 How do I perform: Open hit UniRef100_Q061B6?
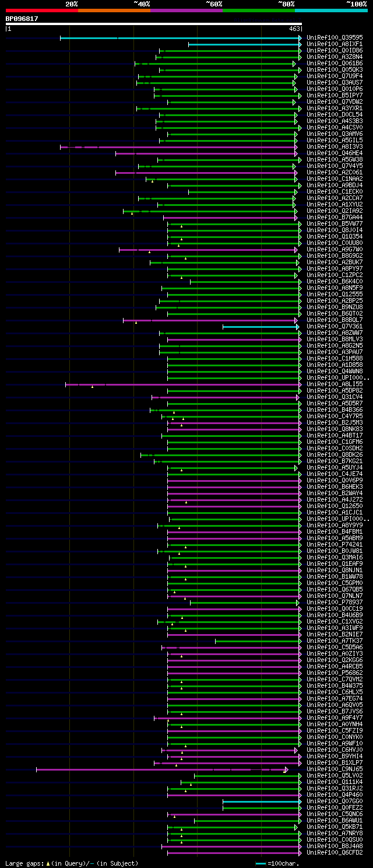click(x=335, y=63)
